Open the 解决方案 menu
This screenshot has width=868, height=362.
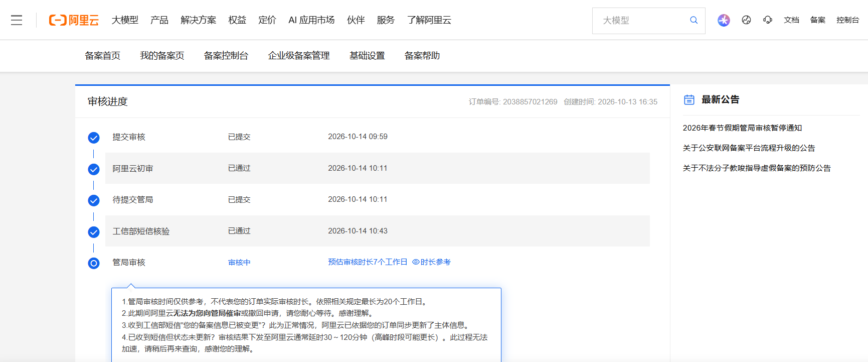199,20
